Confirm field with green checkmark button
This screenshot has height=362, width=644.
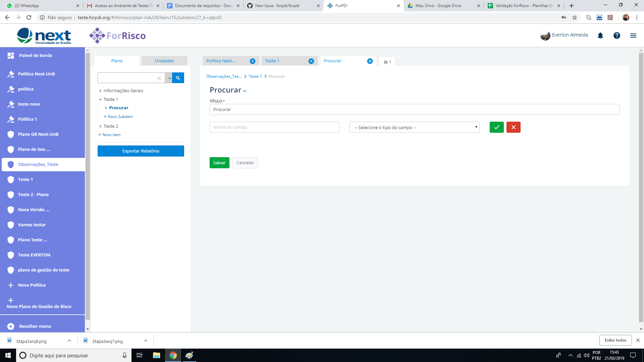[496, 127]
